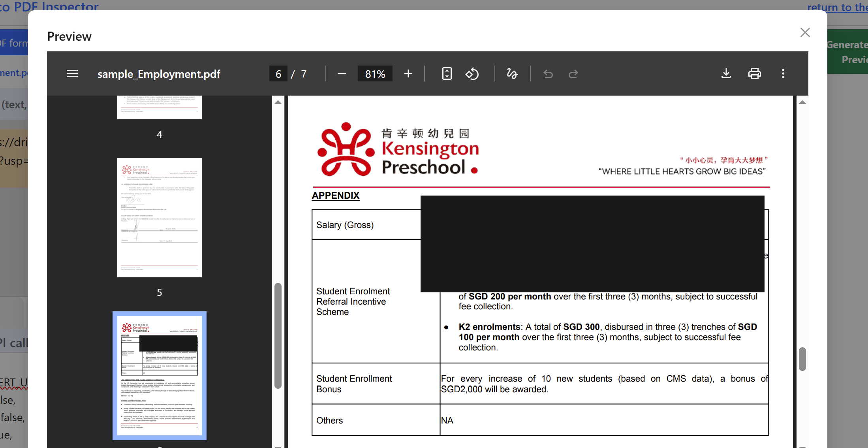Click the document scrollbar thumb
868x448 pixels.
tap(802, 359)
